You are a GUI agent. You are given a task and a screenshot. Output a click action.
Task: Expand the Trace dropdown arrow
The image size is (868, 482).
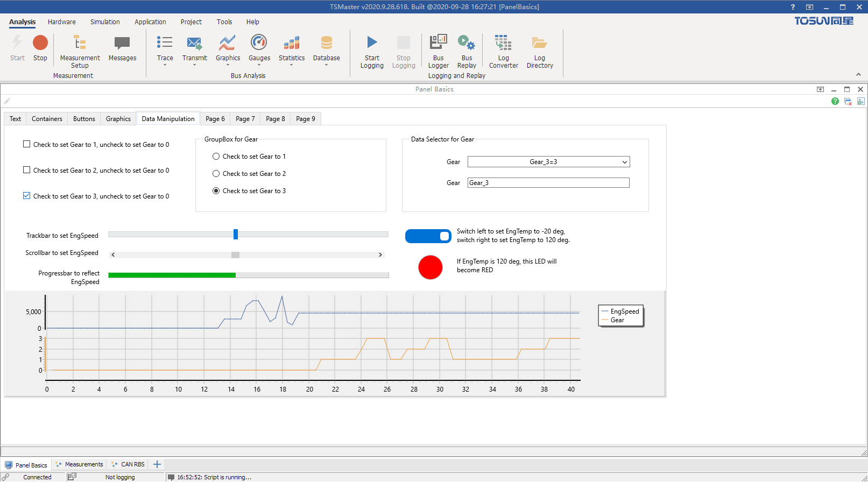tap(165, 65)
